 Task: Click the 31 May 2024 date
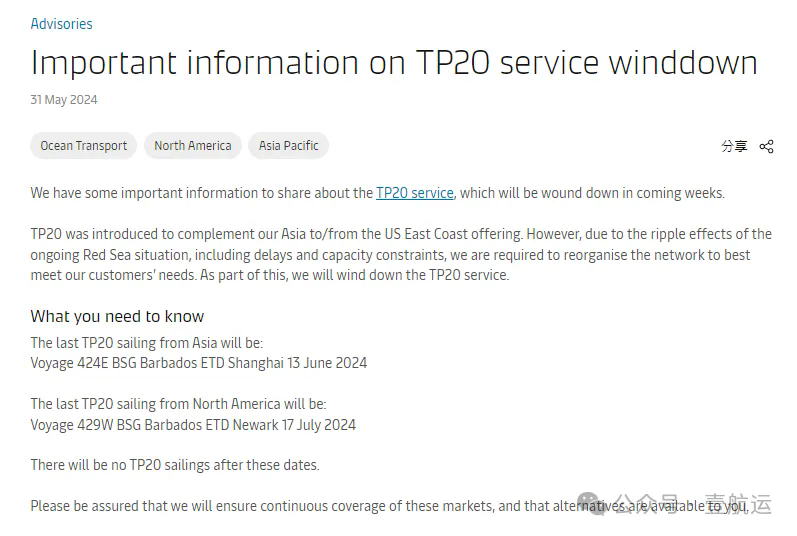pyautogui.click(x=64, y=100)
